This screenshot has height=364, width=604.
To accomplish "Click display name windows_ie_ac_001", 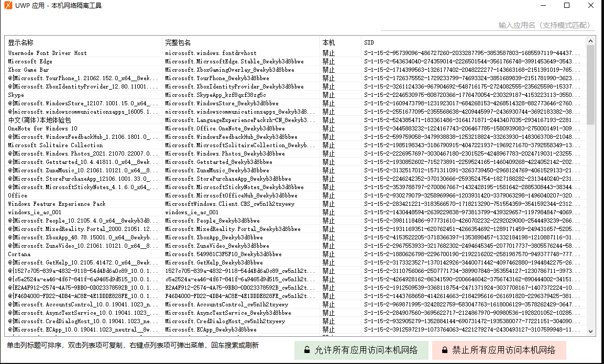I will point(35,212).
